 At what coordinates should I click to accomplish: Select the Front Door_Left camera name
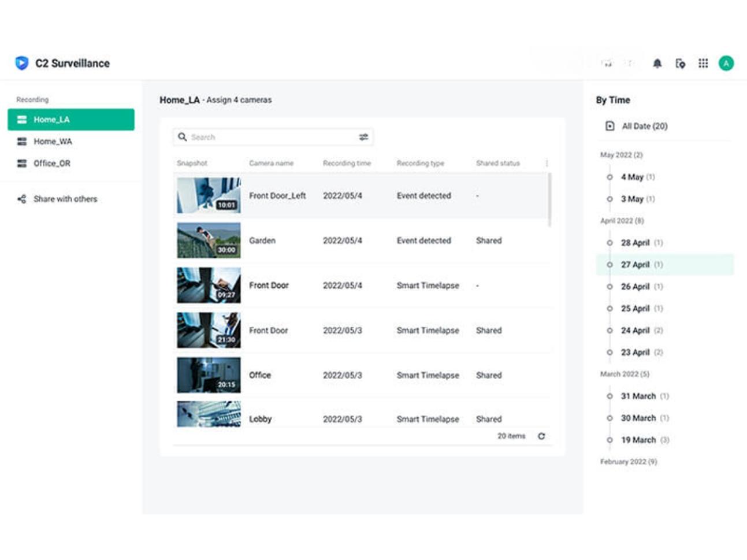tap(277, 196)
